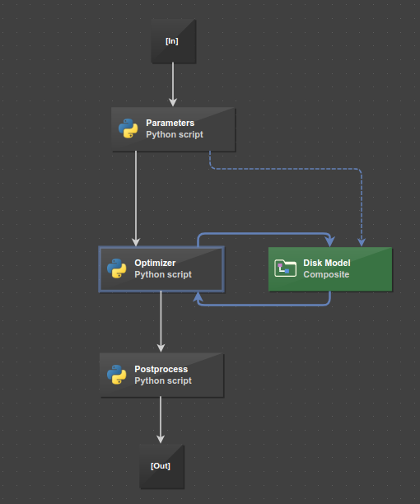
Task: Select the [In] input node
Action: (174, 41)
